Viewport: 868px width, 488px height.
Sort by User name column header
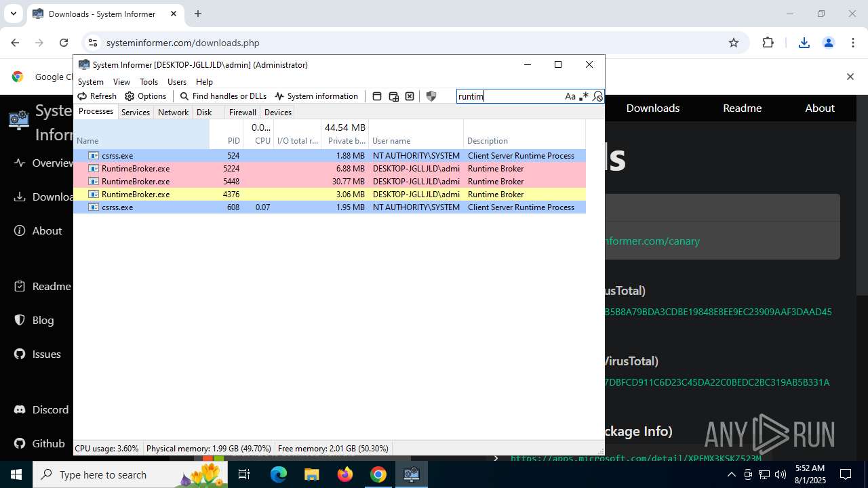tap(416, 134)
